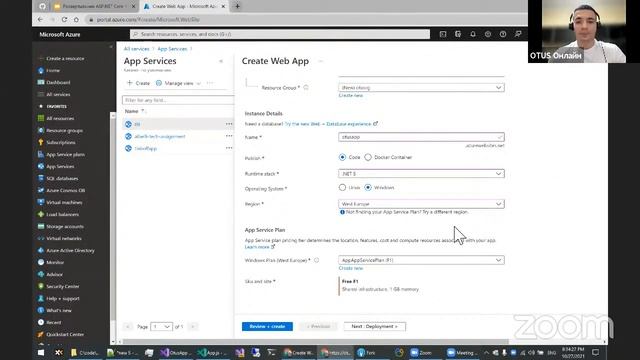Open Quickstart Center in sidebar

click(64, 334)
